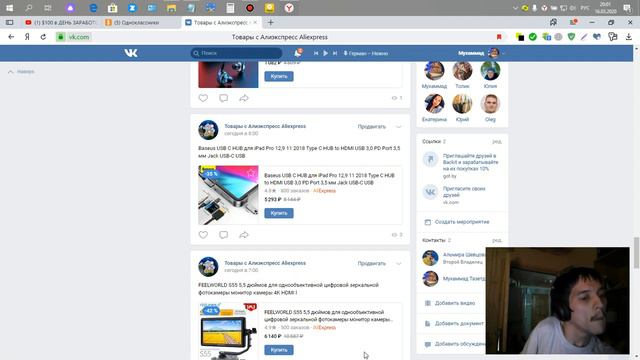Viewport: 640px width, 360px height.
Task: Open browser downloads icon
Action: point(629,37)
